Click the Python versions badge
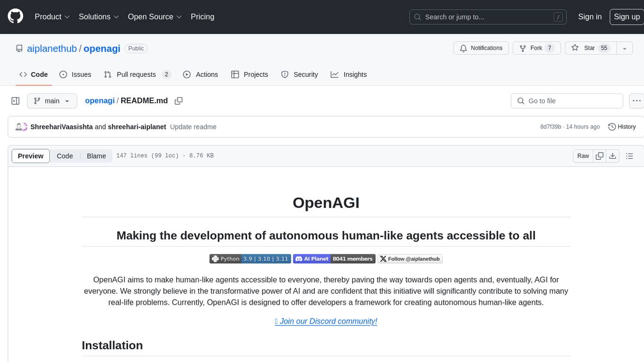 point(250,259)
